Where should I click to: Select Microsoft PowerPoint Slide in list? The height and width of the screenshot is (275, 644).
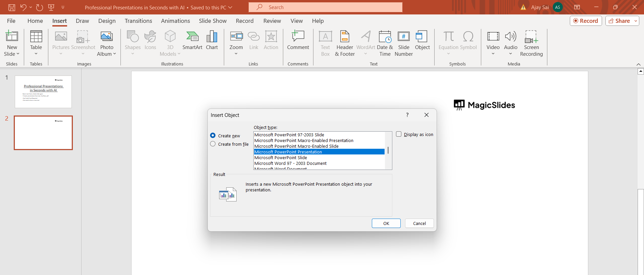click(x=319, y=157)
